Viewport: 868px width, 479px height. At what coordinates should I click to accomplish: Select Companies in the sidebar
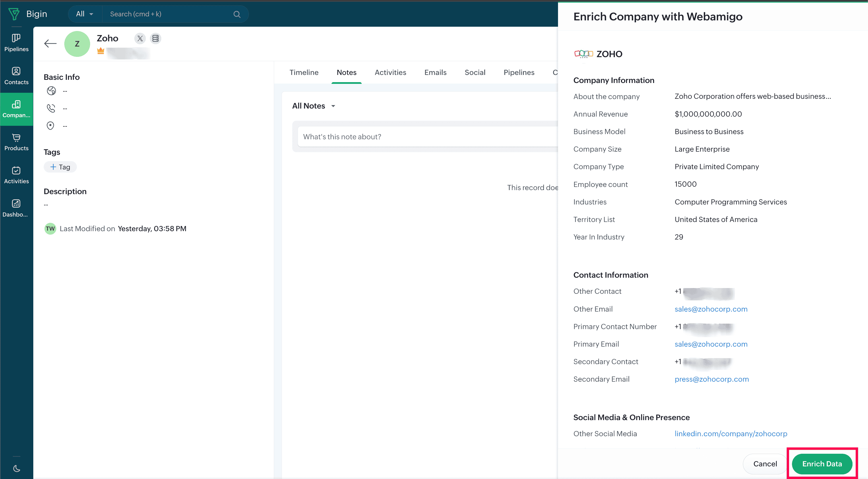[16, 109]
